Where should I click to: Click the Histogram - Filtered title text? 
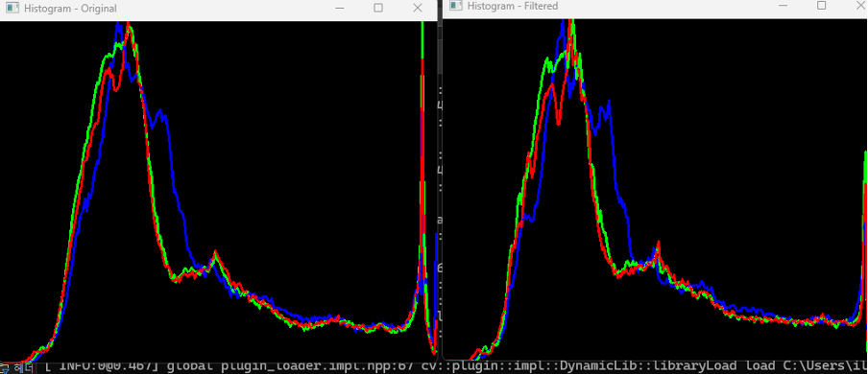pos(513,6)
